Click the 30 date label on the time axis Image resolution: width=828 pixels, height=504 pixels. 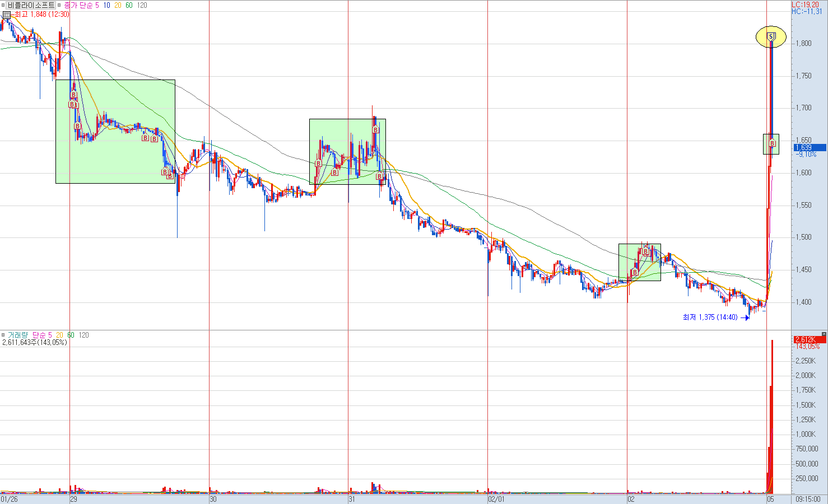coord(213,499)
